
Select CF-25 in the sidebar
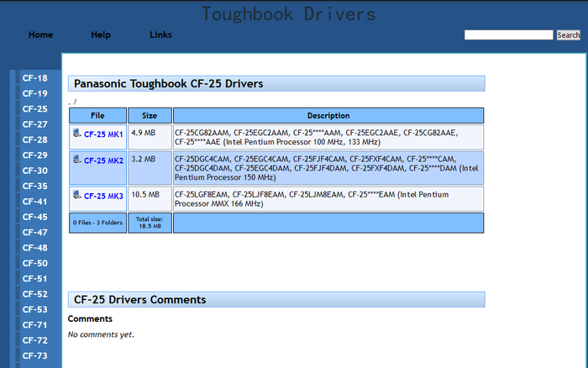35,108
